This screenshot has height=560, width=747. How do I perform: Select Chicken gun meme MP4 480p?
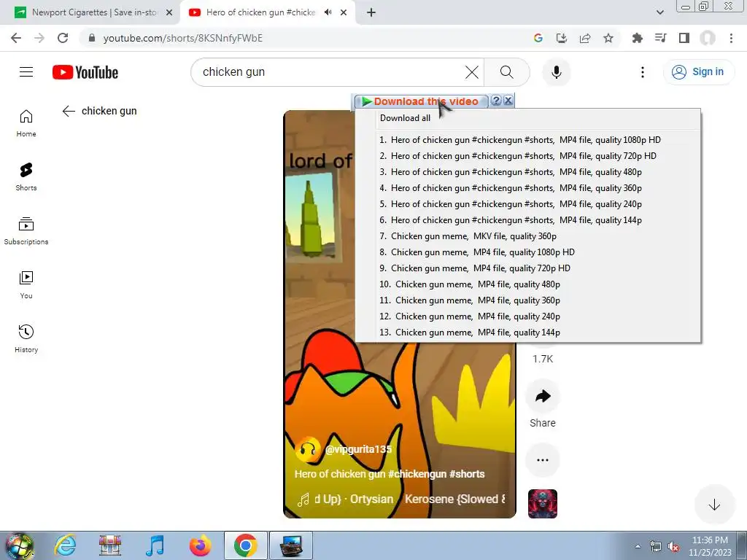pos(528,284)
